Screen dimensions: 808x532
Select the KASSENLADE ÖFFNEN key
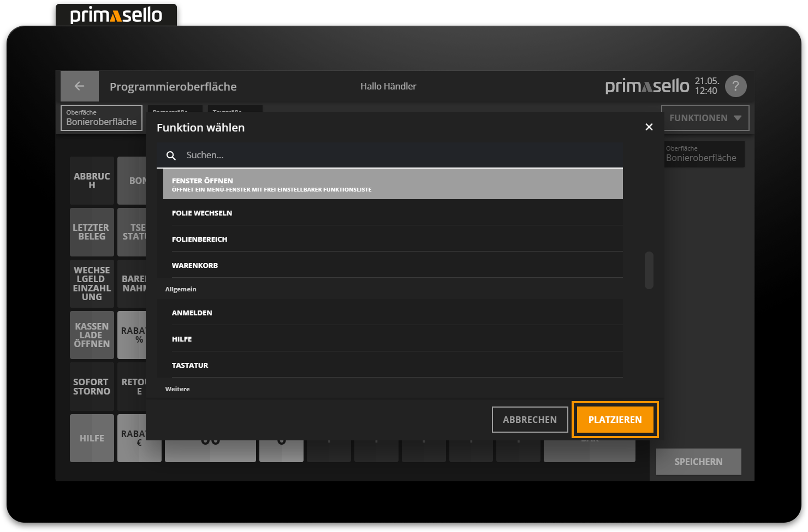pos(91,335)
